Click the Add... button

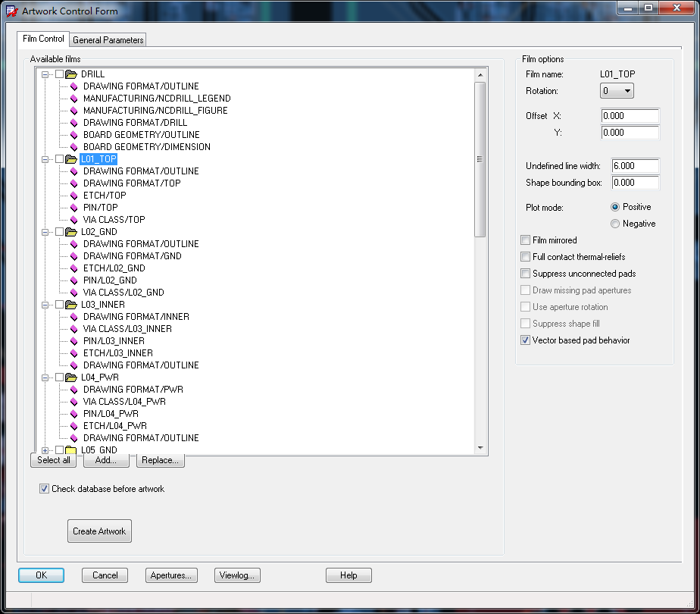coord(106,460)
